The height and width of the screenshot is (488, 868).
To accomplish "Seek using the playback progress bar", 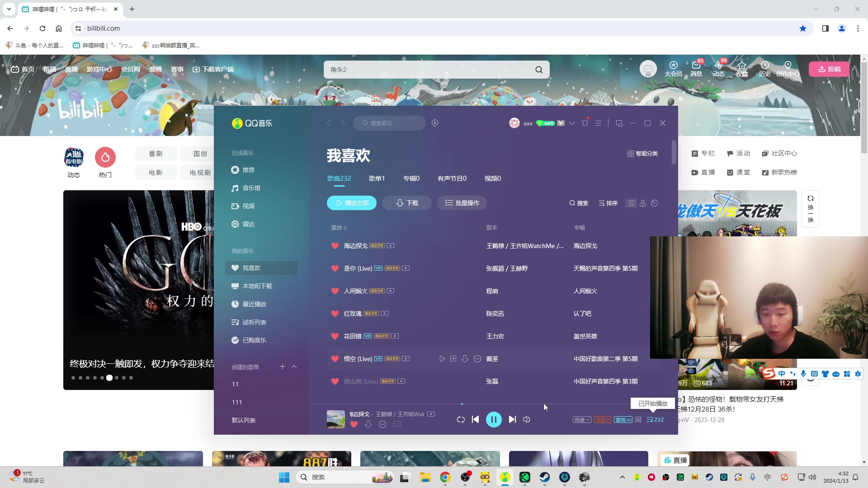I will pos(493,404).
